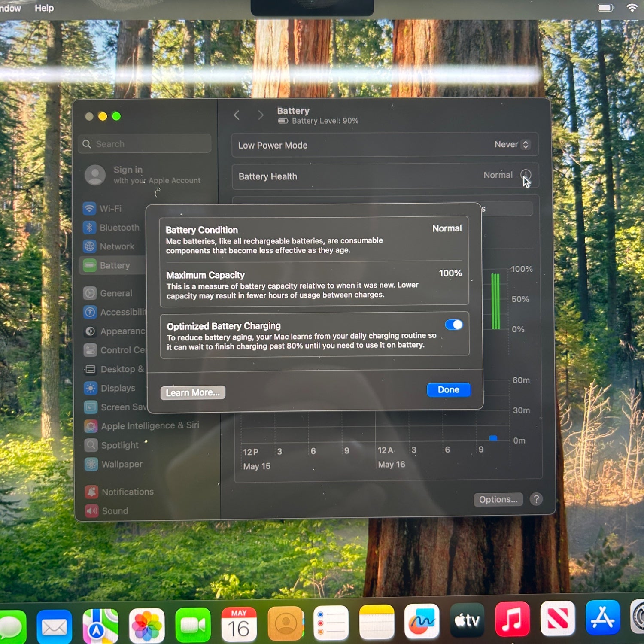
Task: Open the Notes app in the Dock
Action: click(x=377, y=621)
